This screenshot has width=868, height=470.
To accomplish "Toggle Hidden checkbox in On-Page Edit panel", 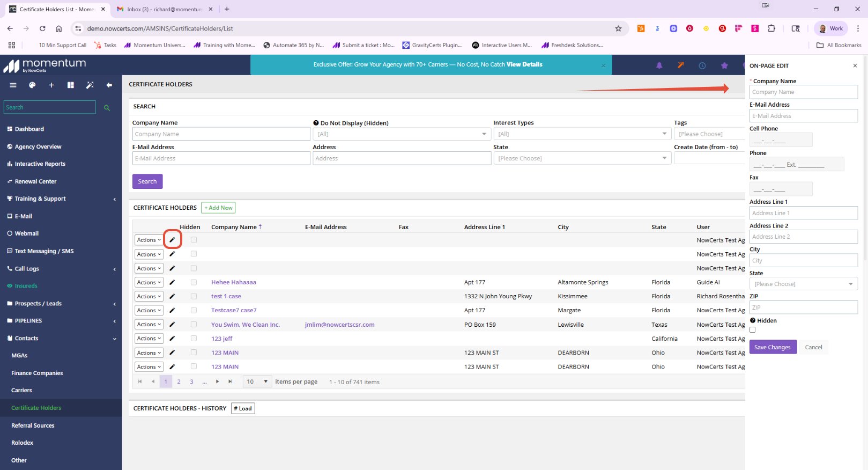I will click(753, 329).
